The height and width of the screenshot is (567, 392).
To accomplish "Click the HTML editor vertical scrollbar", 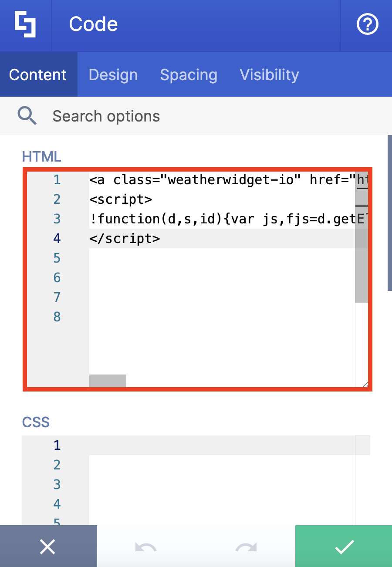I will (x=362, y=237).
